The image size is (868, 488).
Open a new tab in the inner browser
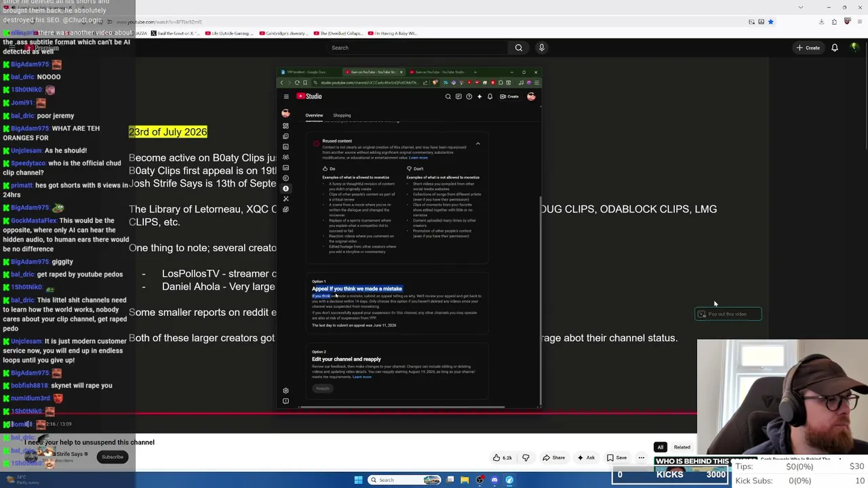click(475, 72)
